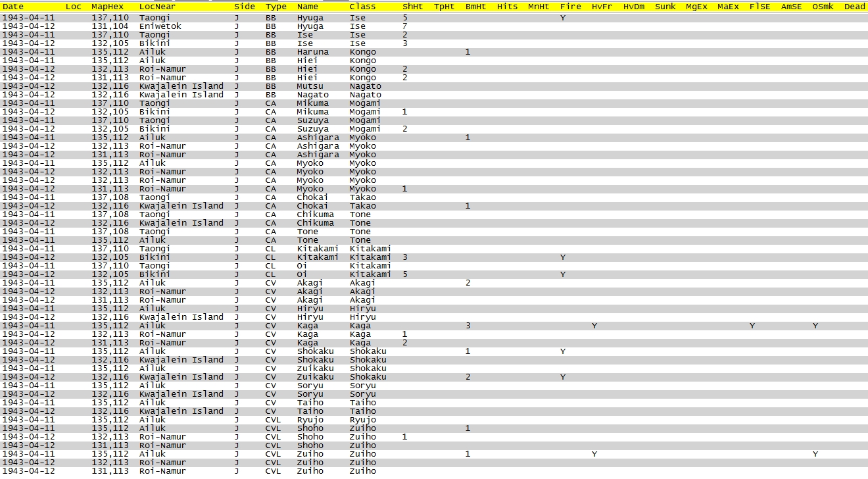Viewport: 868px width, 479px height.
Task: Click the BmHt column header
Action: 476,7
